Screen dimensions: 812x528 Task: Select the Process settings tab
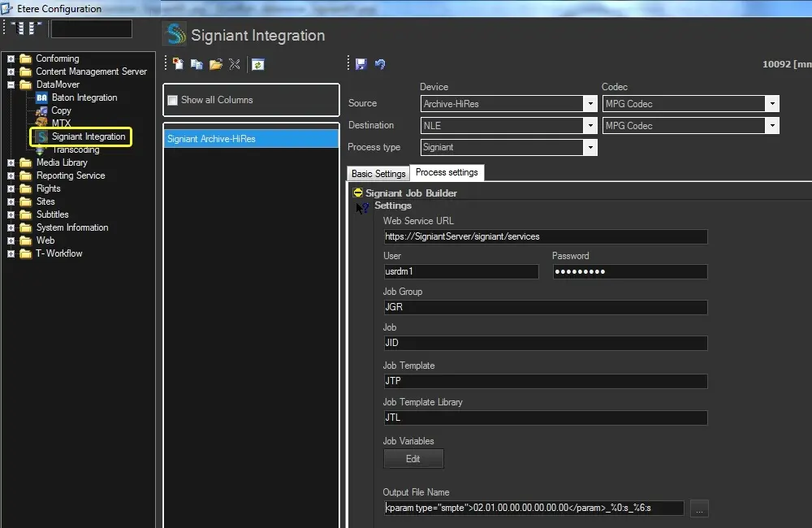click(x=447, y=173)
